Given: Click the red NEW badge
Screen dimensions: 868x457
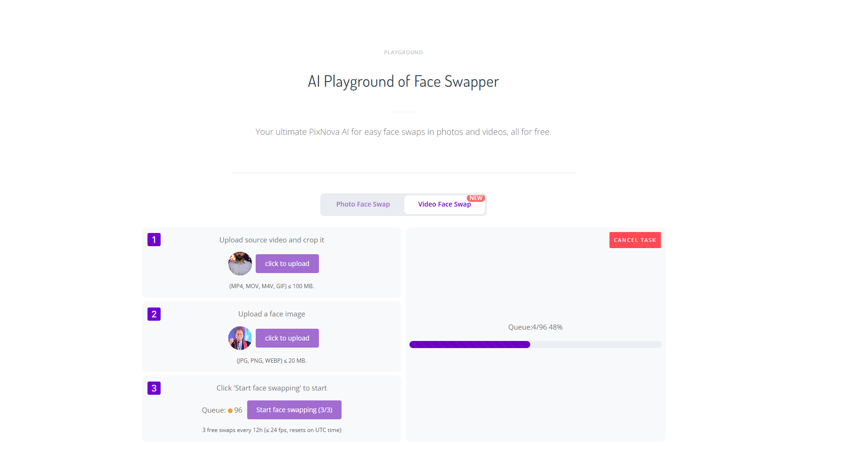Looking at the screenshot, I should coord(476,198).
